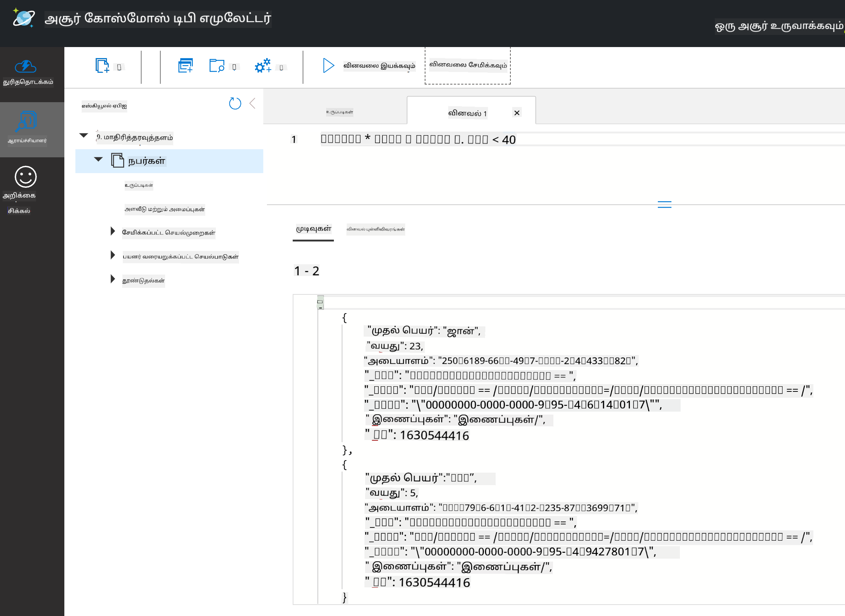Open அளவீடு மற்றும் அமைப்புகள்

164,209
